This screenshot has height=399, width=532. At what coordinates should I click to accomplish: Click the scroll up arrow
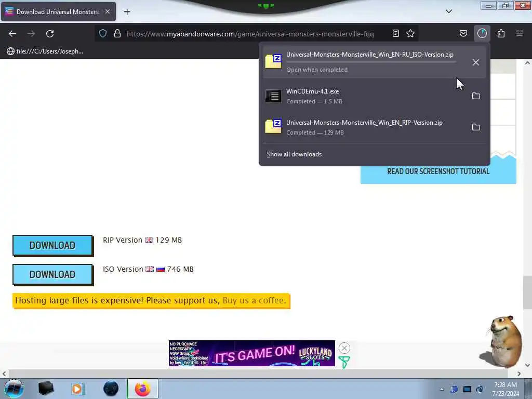point(527,63)
